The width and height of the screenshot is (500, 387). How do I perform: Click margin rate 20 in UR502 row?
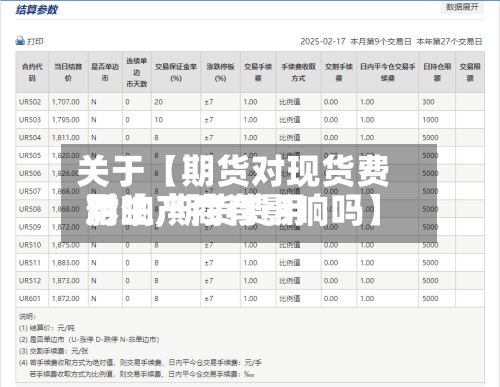(x=159, y=102)
